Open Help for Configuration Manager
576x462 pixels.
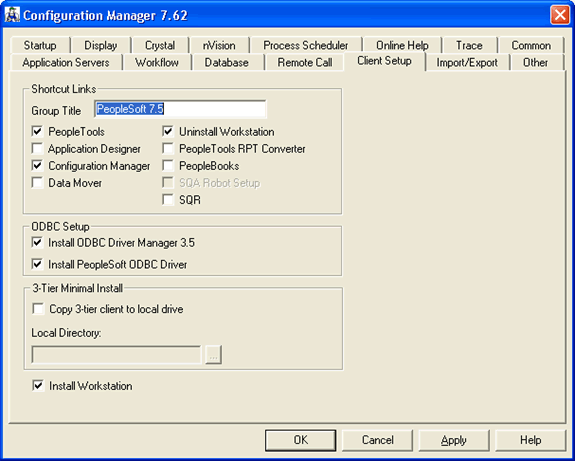click(x=531, y=440)
